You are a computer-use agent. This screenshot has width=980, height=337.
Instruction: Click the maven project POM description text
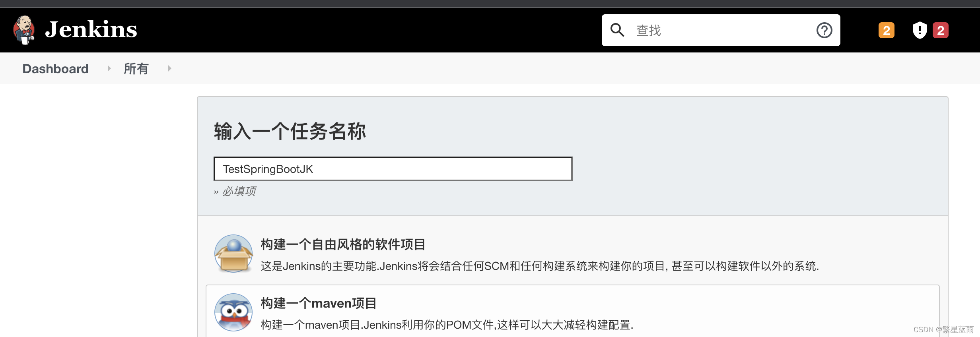pos(447,325)
